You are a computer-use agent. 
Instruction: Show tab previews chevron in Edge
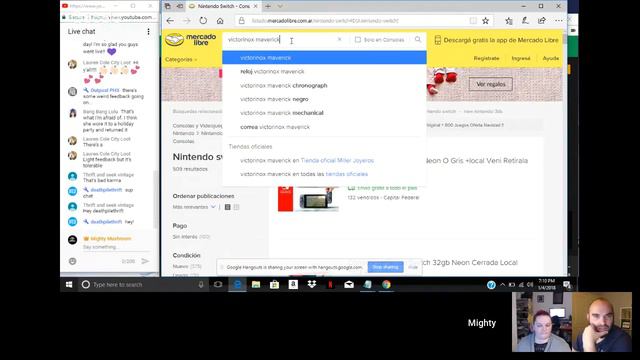pos(280,6)
